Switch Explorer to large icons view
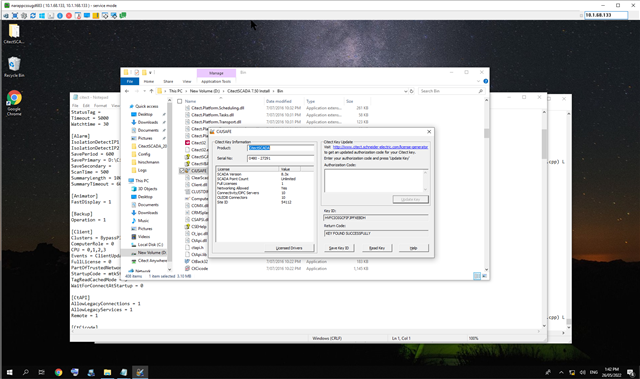The height and width of the screenshot is (379, 640). tap(484, 276)
